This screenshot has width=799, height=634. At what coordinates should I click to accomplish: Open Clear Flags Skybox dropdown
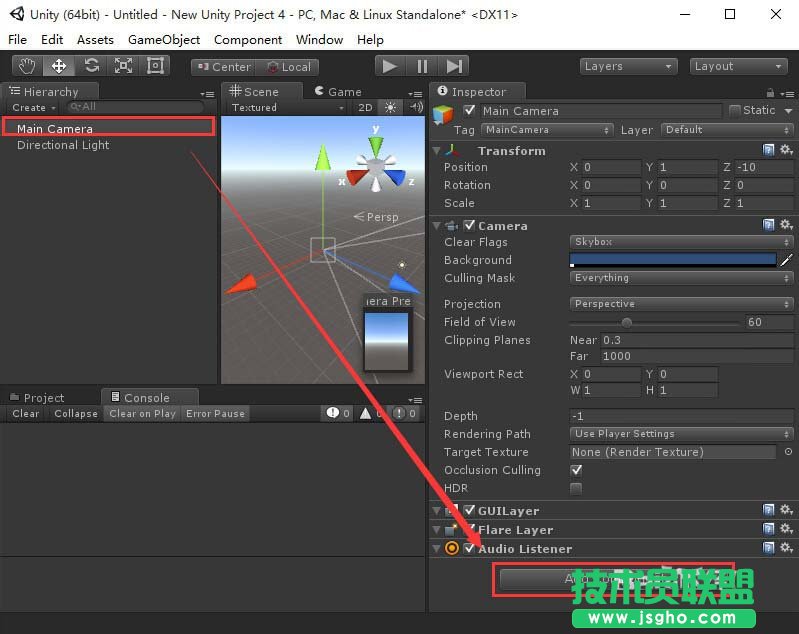click(681, 242)
